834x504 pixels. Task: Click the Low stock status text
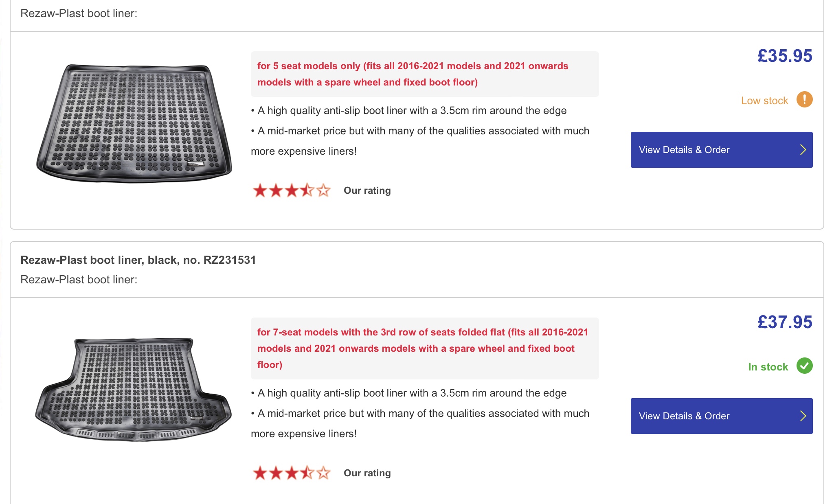[765, 100]
